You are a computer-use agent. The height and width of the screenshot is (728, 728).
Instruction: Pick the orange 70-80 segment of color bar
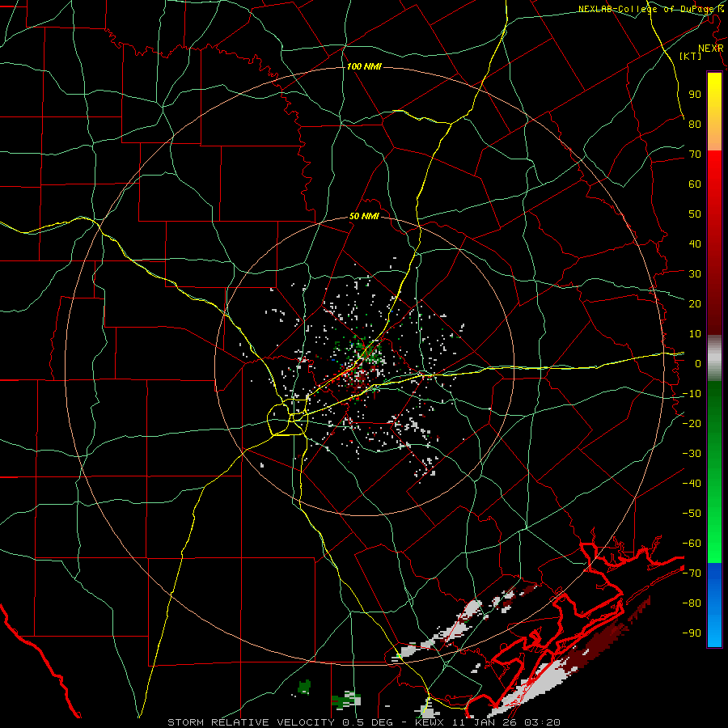tap(714, 137)
